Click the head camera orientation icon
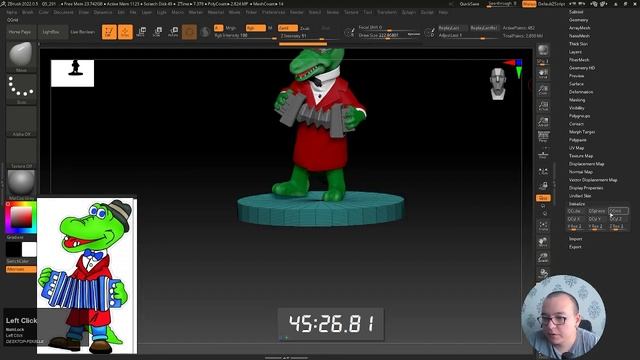Screen dimensions: 640x360 tap(498, 84)
